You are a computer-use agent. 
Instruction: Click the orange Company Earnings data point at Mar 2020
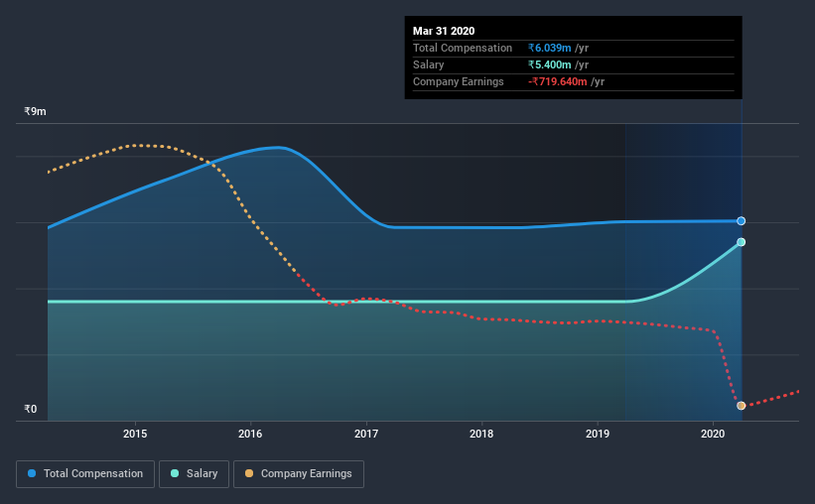pos(742,406)
